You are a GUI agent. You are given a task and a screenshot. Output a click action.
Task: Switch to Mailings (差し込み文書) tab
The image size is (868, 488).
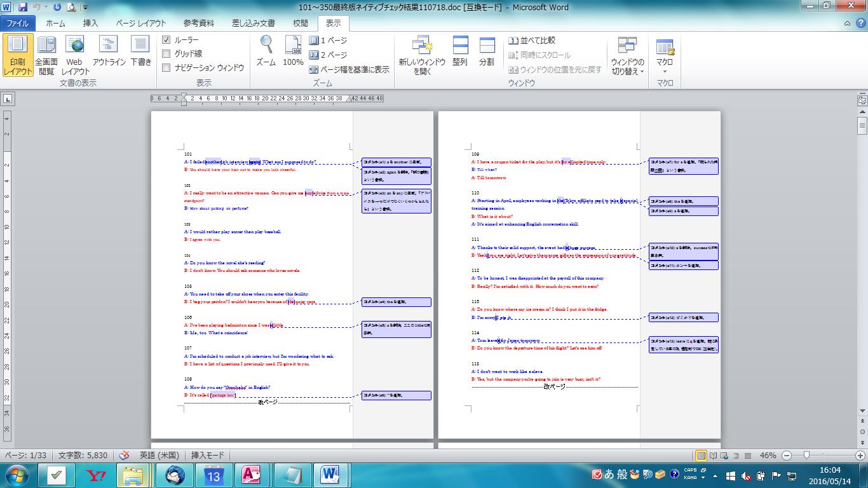click(255, 23)
